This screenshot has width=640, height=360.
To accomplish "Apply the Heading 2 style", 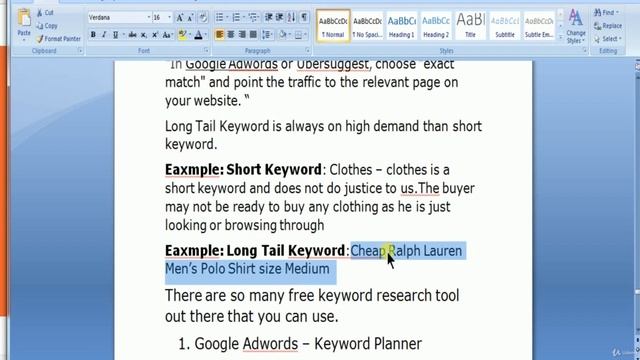I will (436, 26).
